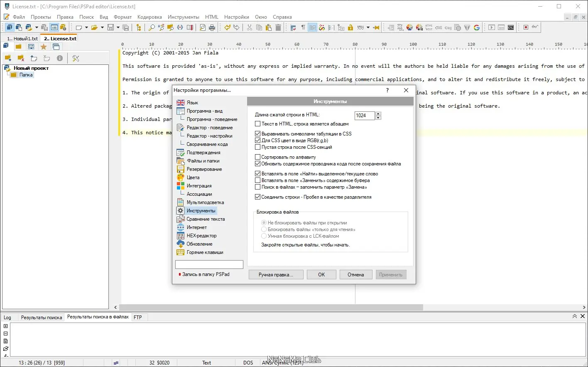Click the project info icon
Viewport: 588px width, 367px height.
pos(60,58)
